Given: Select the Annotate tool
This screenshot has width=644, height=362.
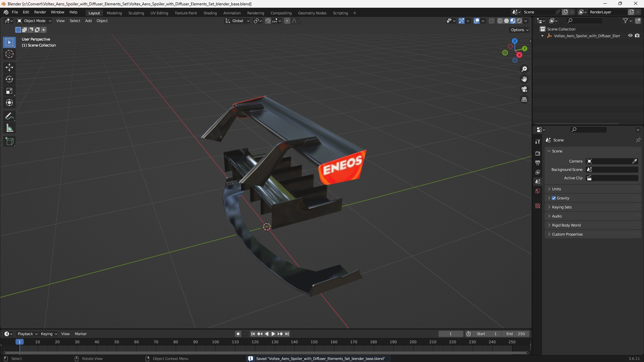Looking at the screenshot, I should pyautogui.click(x=9, y=116).
